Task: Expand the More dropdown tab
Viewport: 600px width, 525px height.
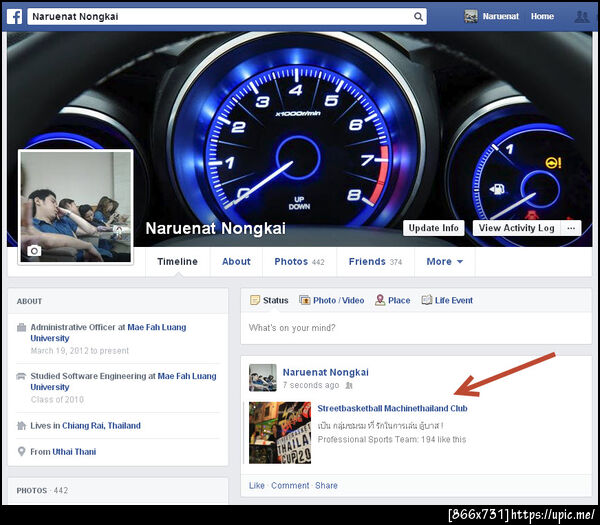Action: (445, 262)
